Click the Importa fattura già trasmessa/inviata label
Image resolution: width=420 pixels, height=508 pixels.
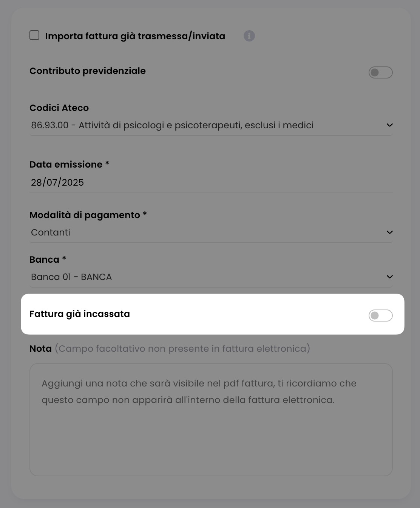pyautogui.click(x=135, y=36)
